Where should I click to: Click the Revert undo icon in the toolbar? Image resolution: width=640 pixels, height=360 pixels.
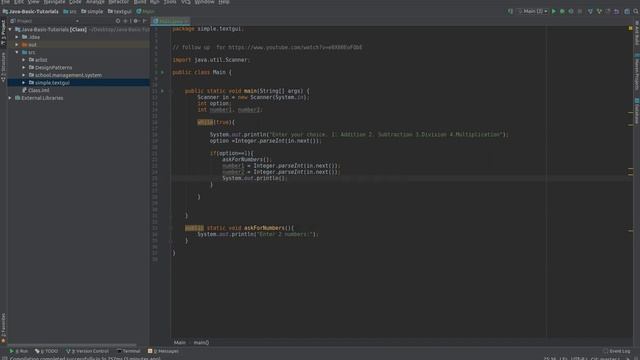pyautogui.click(x=617, y=11)
